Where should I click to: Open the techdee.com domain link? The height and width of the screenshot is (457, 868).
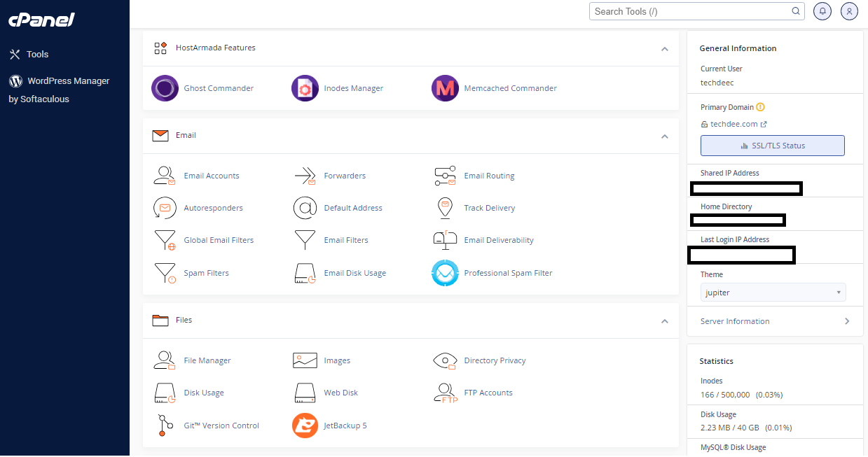pyautogui.click(x=734, y=124)
